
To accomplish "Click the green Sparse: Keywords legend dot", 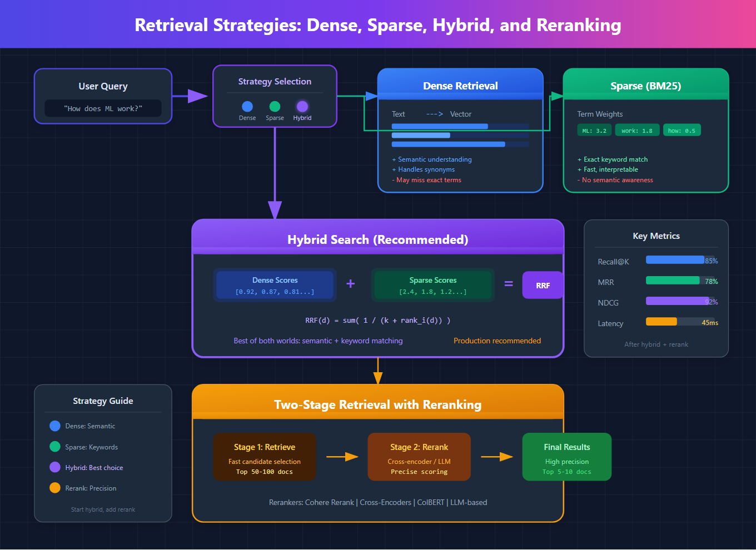I will [55, 447].
